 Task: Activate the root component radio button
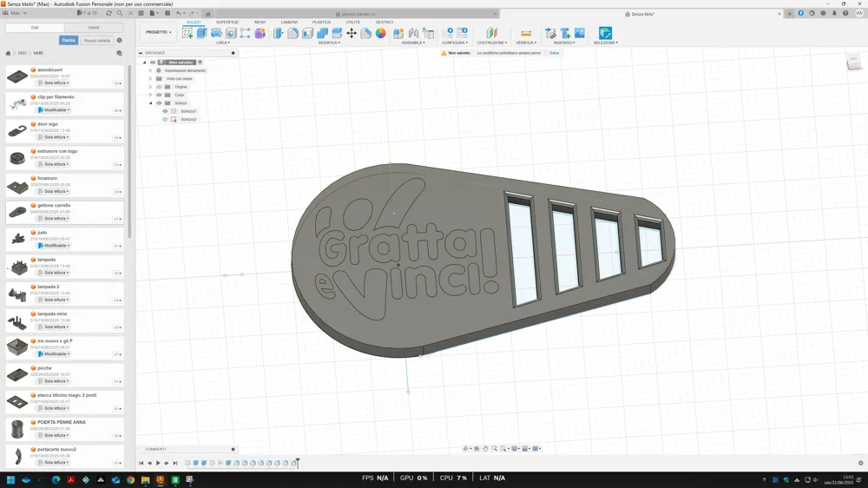point(200,62)
